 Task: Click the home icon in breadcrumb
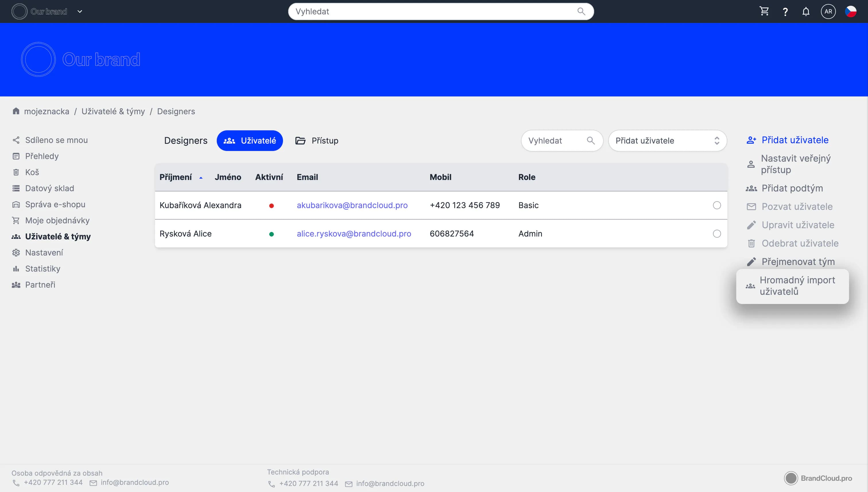16,111
